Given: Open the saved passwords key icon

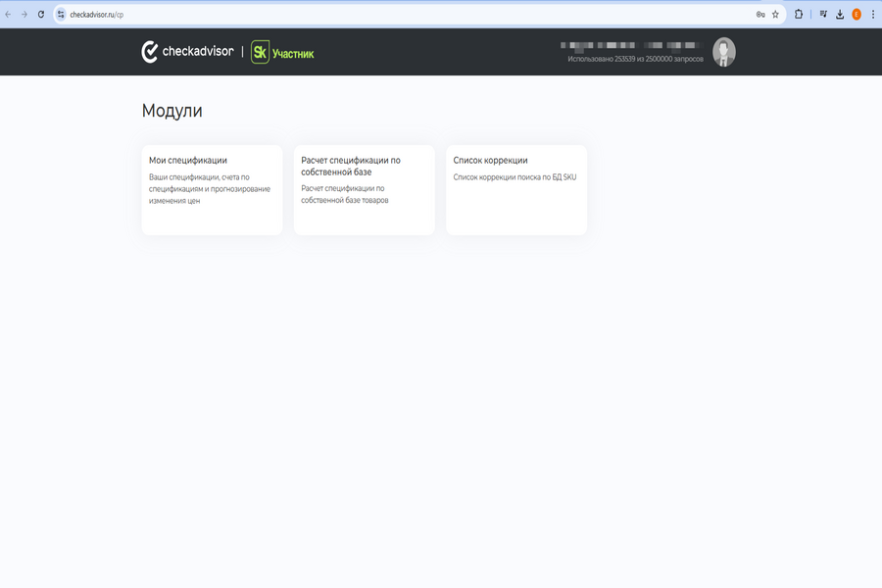Looking at the screenshot, I should pyautogui.click(x=760, y=15).
